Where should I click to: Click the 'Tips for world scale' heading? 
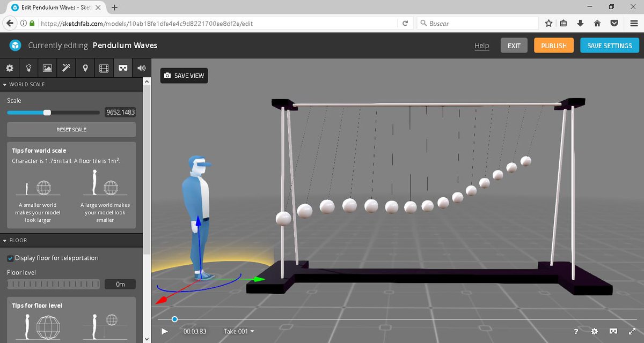pyautogui.click(x=39, y=151)
